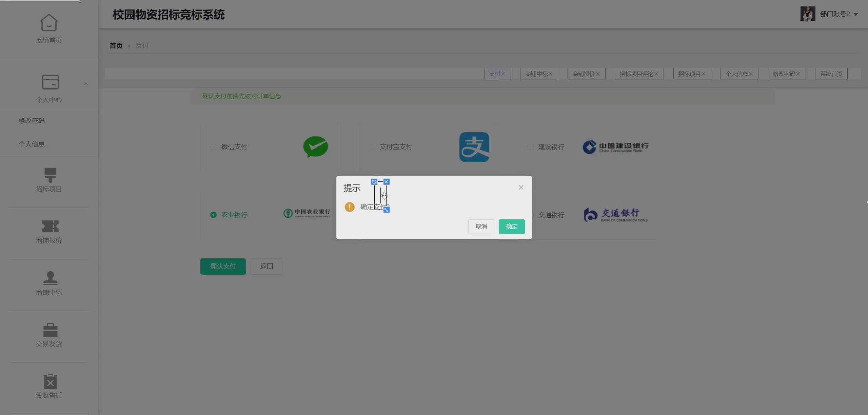This screenshot has width=868, height=415.
Task: Click the WeChat Pay green logo
Action: (315, 147)
